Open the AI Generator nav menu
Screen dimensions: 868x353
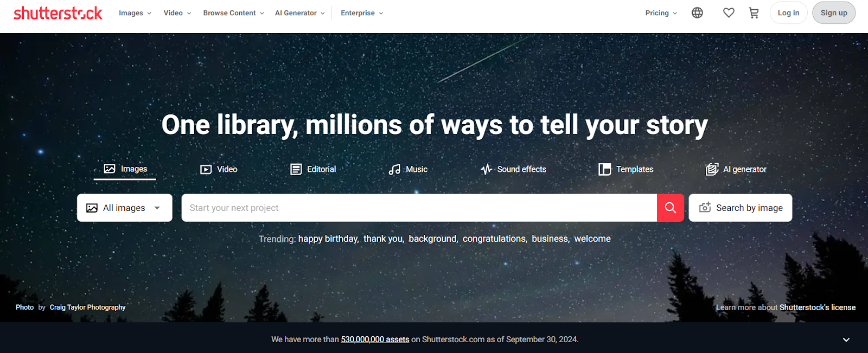point(299,13)
